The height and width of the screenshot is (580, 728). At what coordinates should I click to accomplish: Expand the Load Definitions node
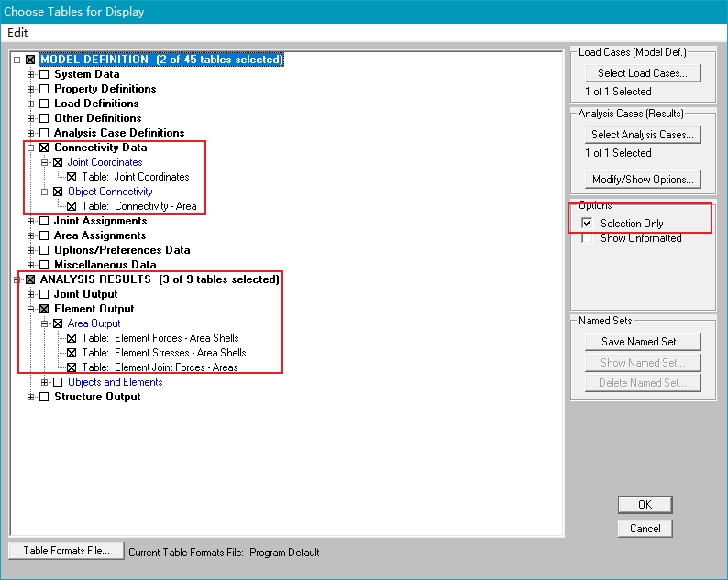(30, 104)
